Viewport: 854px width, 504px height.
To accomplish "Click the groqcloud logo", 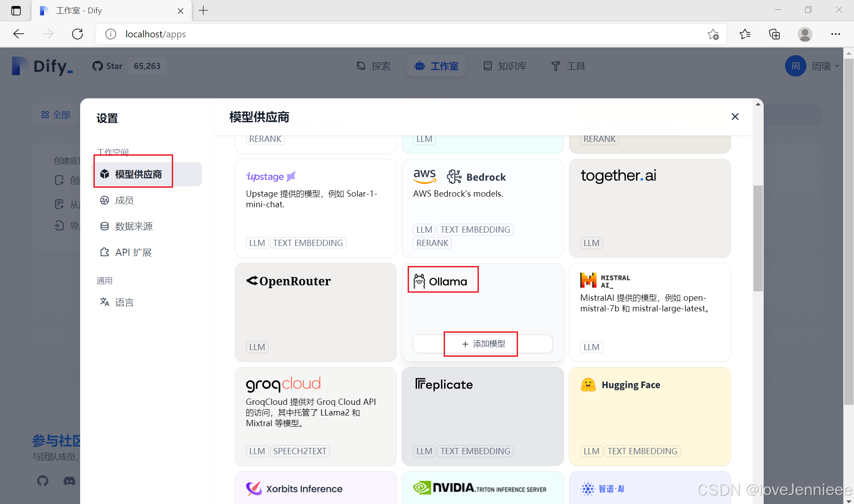I will [283, 384].
